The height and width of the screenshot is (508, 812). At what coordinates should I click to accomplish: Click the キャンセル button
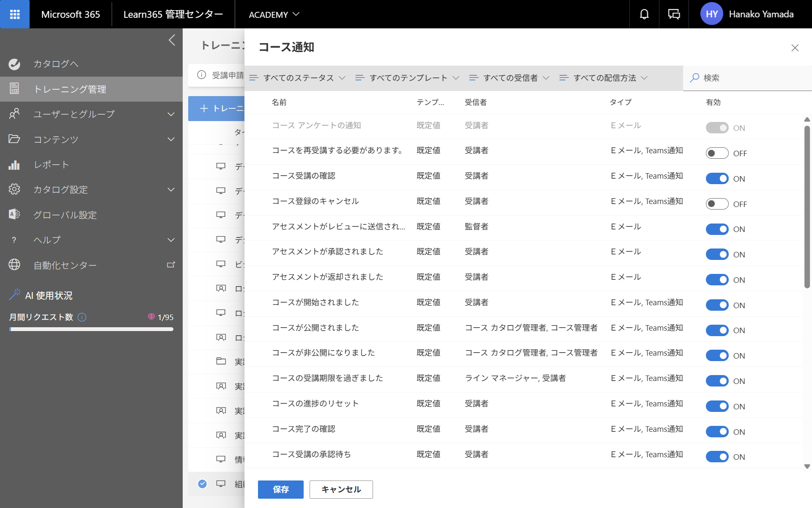coord(341,489)
